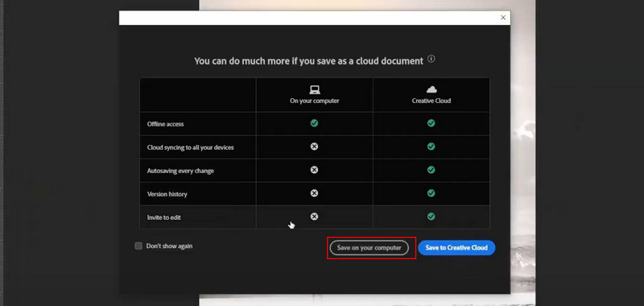Click the Cloud syncing X mark under On your computer
Image resolution: width=644 pixels, height=306 pixels.
tap(314, 147)
